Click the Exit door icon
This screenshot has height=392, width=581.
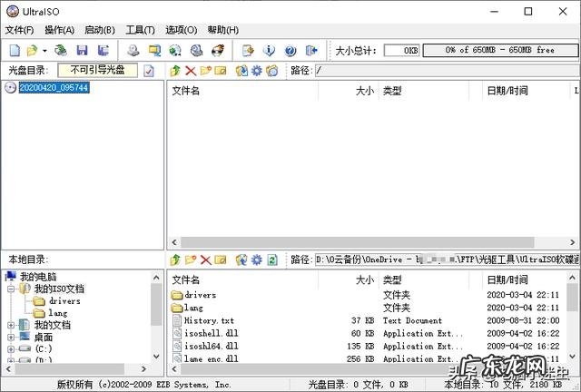(311, 50)
